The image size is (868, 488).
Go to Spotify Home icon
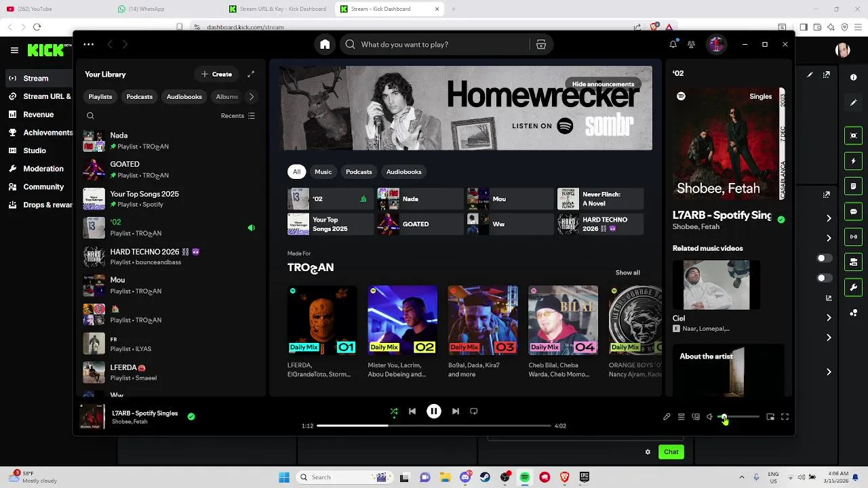[325, 45]
